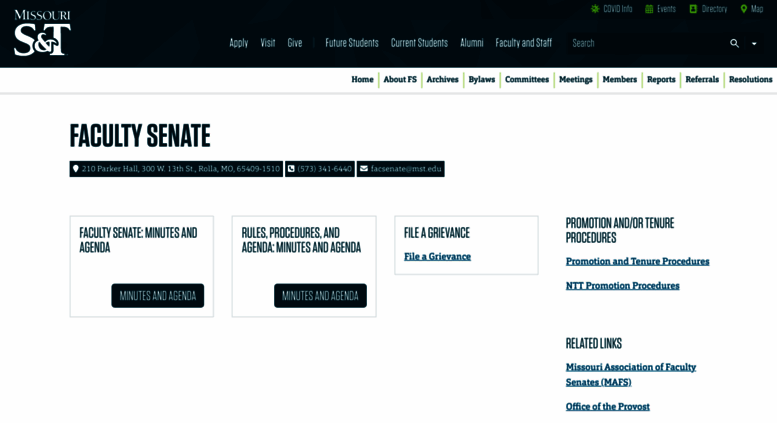Click the search magnifier icon
The image size is (777, 423).
click(x=734, y=43)
